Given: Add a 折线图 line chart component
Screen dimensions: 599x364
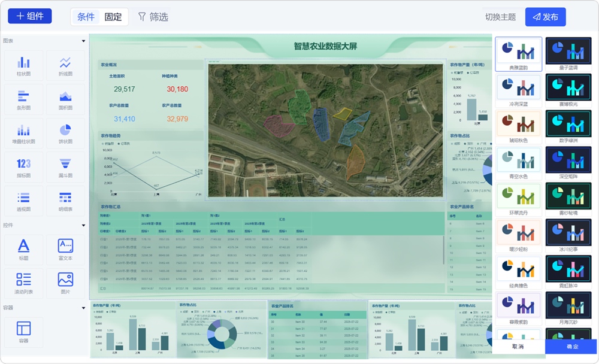Looking at the screenshot, I should coord(65,66).
